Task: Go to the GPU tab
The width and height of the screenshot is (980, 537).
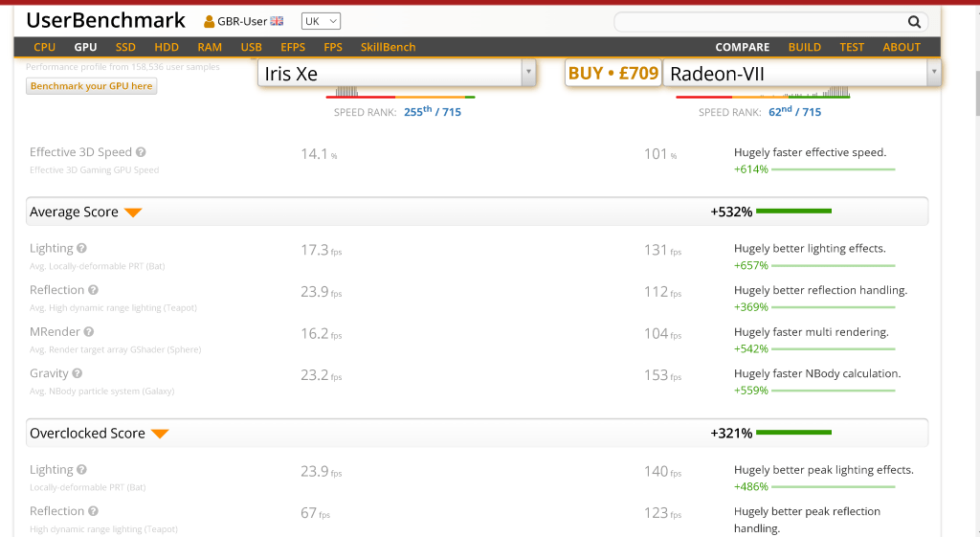Action: click(x=85, y=47)
